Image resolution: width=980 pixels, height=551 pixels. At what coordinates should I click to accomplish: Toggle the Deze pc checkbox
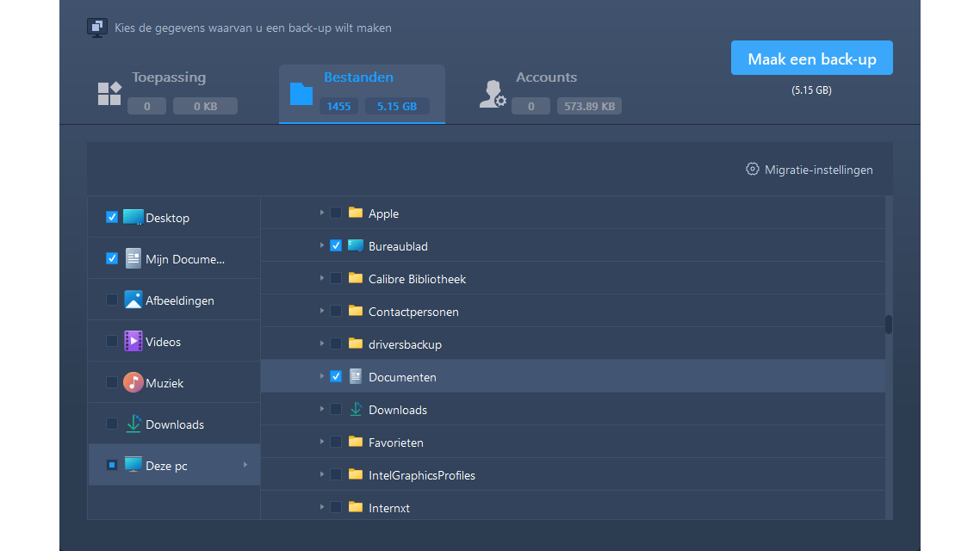tap(112, 466)
